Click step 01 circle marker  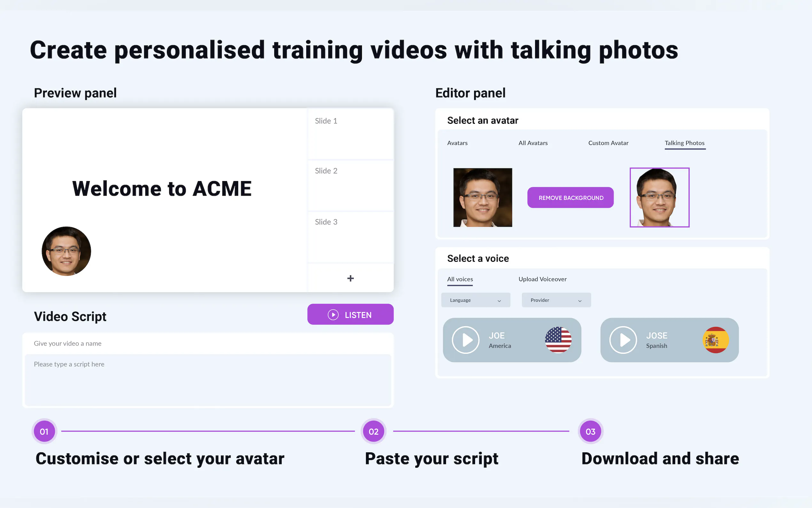coord(44,432)
